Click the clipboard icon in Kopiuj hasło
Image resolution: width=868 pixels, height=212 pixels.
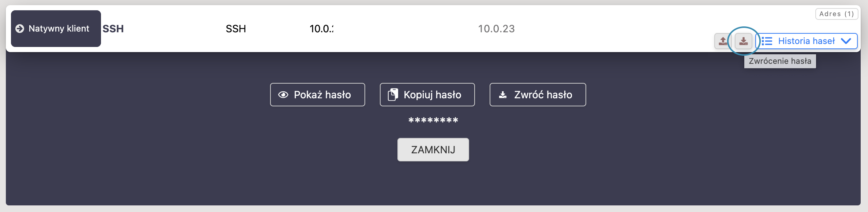[x=393, y=95]
